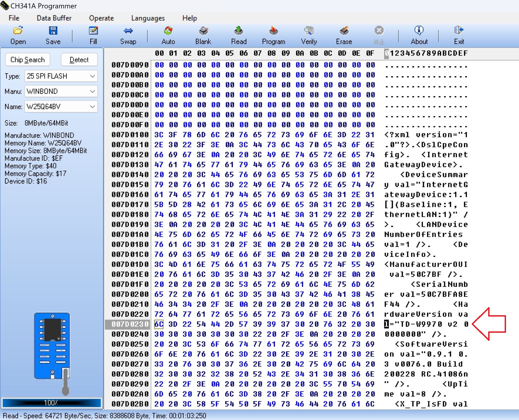The height and width of the screenshot is (420, 519).
Task: Click the Fill buffer toolbar icon
Action: click(x=93, y=31)
